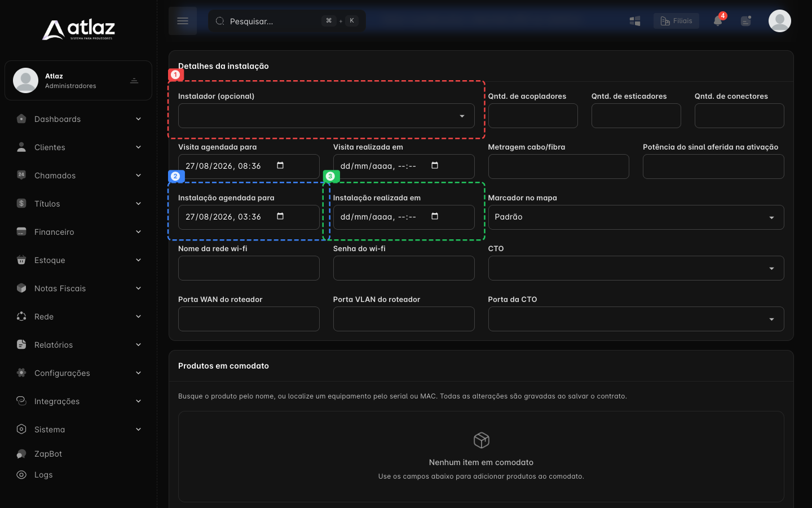812x508 pixels.
Task: Expand the Clientes menu chevron
Action: click(138, 147)
